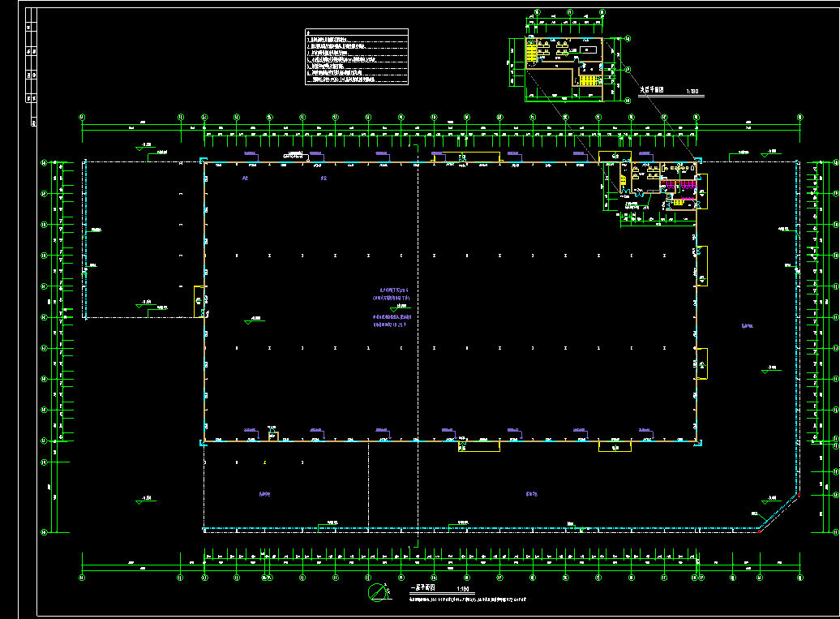Click the elevation triangle marker inside the main hall
This screenshot has width=840, height=619.
point(249,322)
